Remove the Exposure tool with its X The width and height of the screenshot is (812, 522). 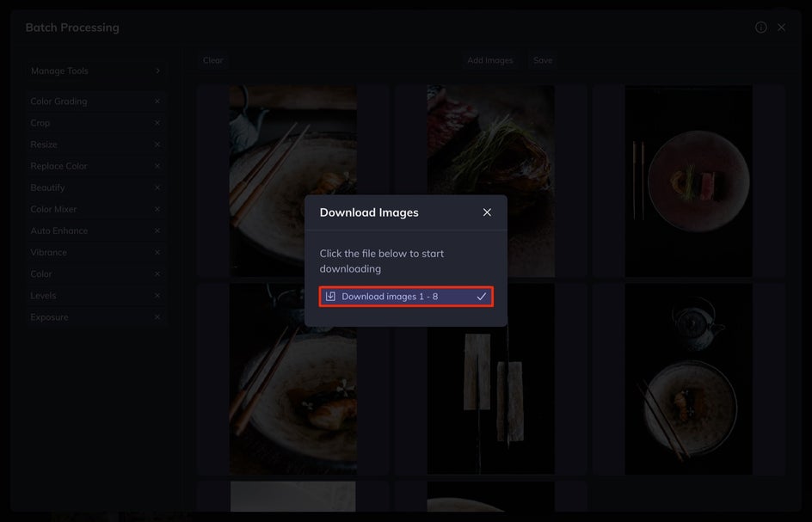[157, 317]
